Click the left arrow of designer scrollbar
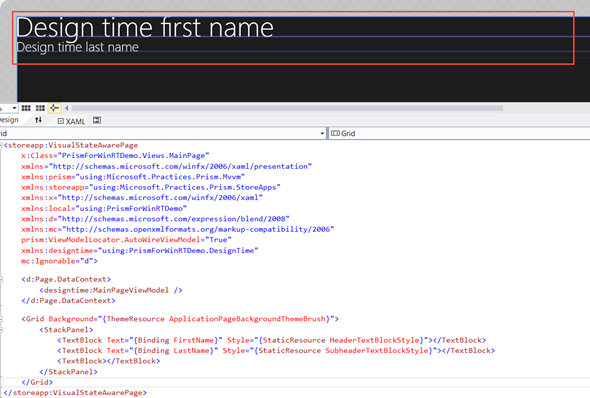 pyautogui.click(x=67, y=108)
